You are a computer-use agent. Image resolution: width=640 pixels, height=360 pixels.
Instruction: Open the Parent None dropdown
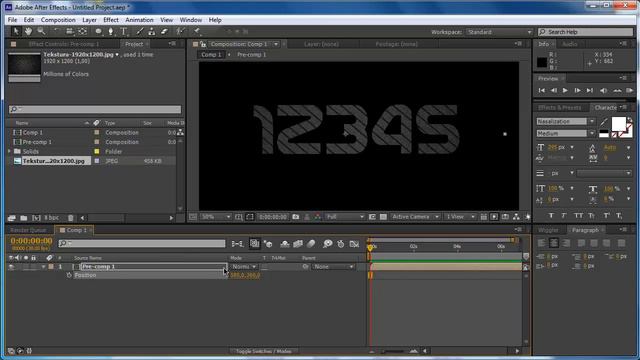click(333, 267)
